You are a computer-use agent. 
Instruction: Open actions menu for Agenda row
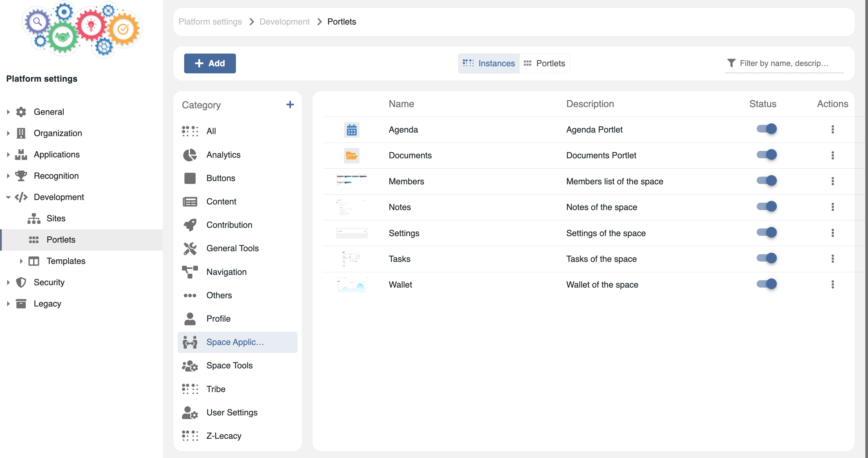[832, 129]
